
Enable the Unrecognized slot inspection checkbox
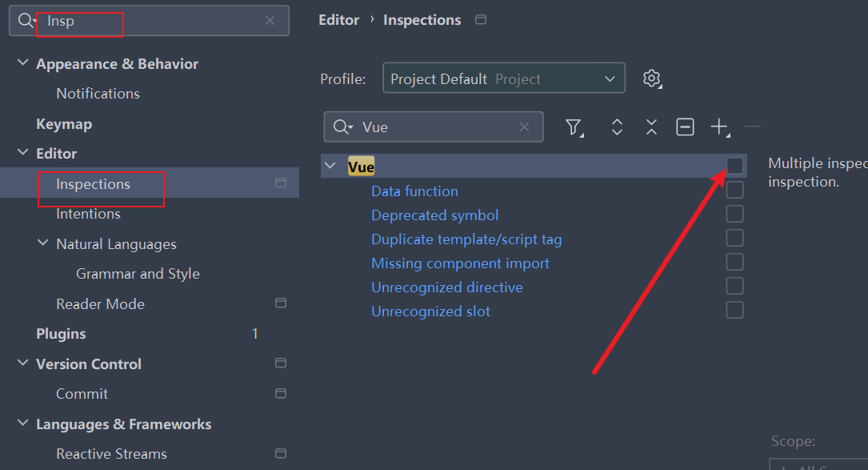734,310
